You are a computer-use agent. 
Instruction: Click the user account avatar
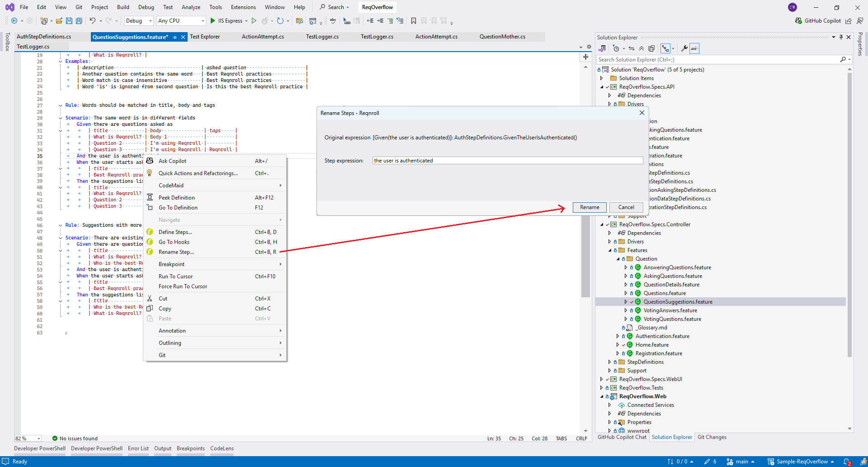(793, 7)
